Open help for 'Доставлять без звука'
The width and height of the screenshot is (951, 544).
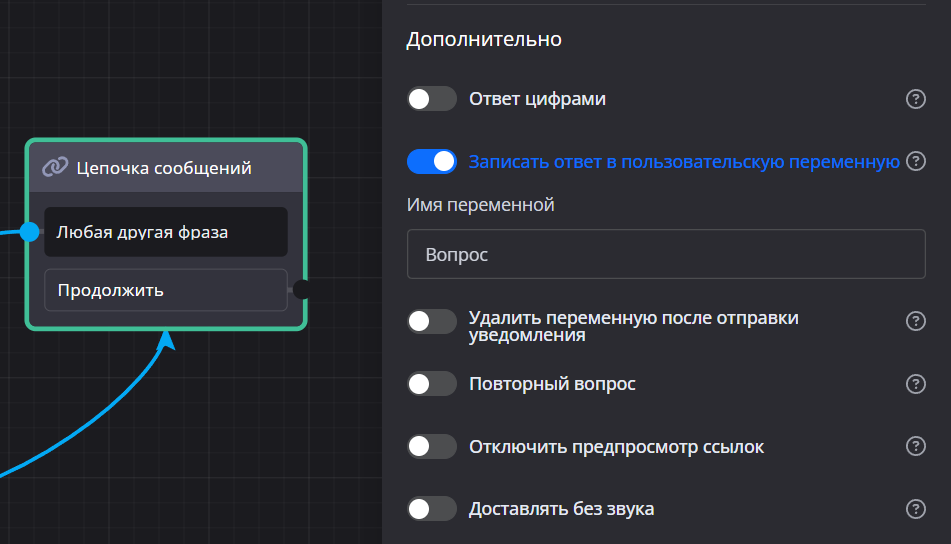tap(915, 509)
